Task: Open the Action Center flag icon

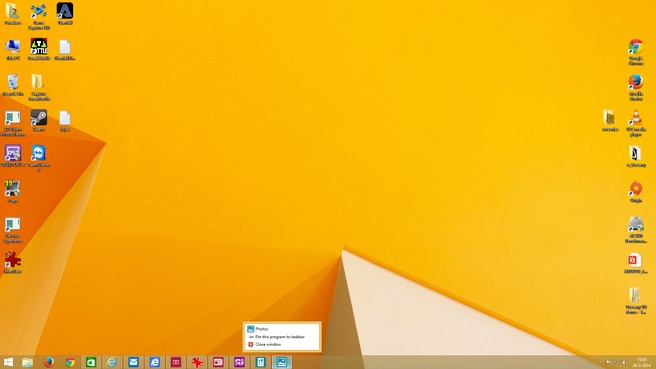Action: pos(608,362)
